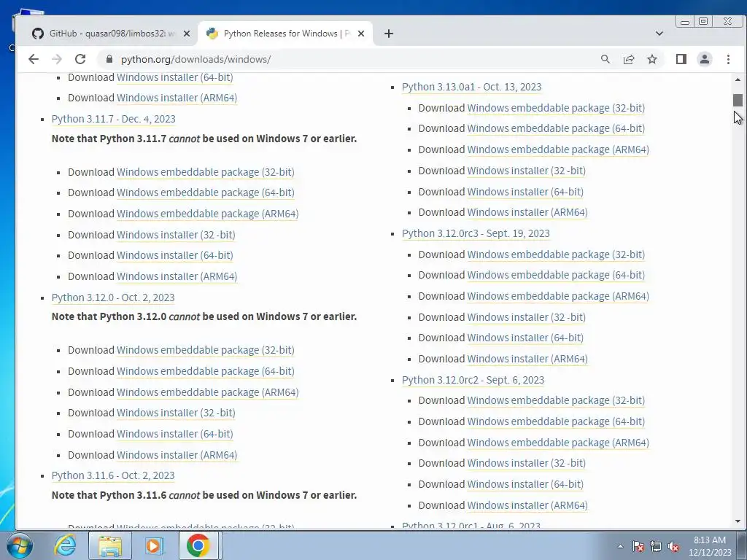Download 3.13.0a1 Windows installer (ARM64)

click(527, 212)
